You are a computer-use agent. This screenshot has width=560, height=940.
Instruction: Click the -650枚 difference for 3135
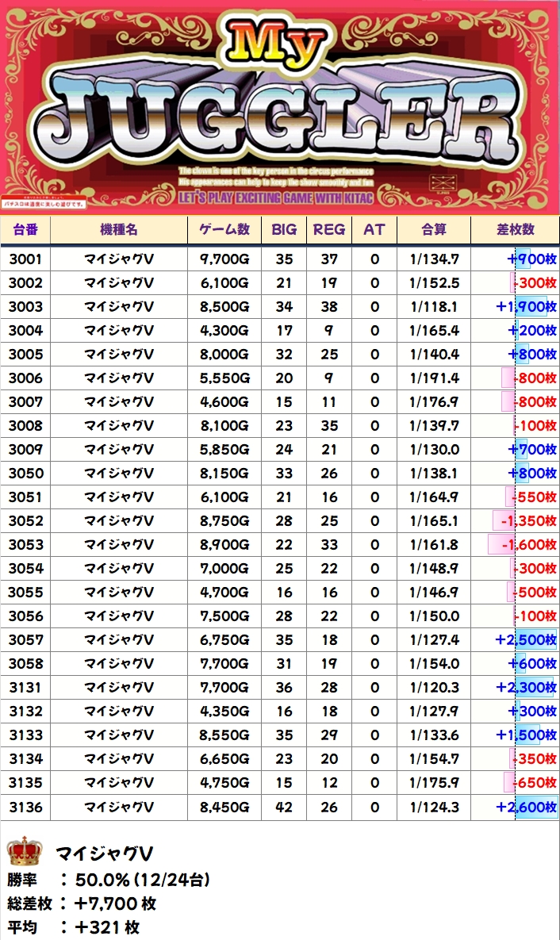[x=535, y=783]
